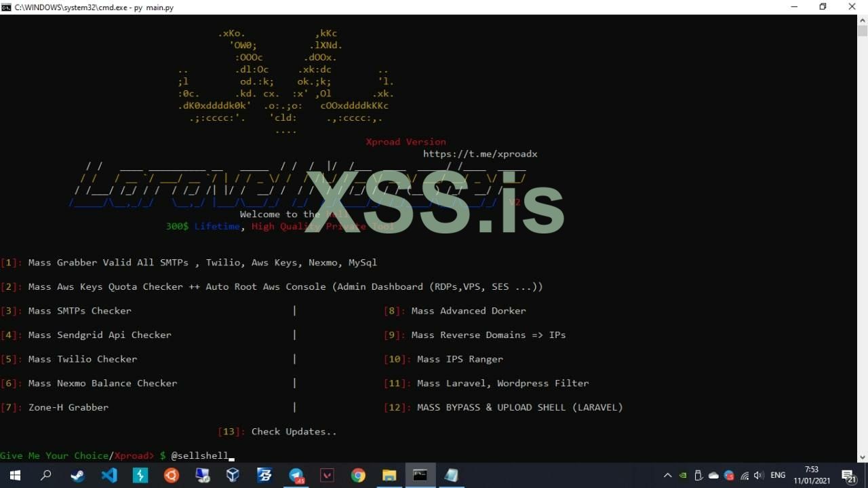Viewport: 868px width, 488px height.
Task: Switch the ENG input language indicator
Action: tap(778, 475)
